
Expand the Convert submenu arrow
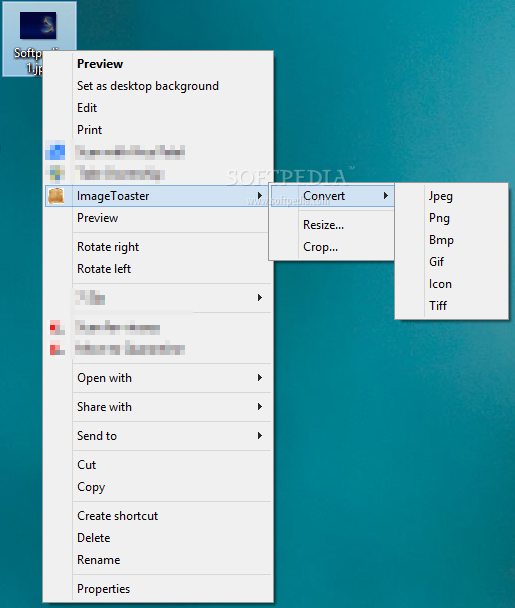pyautogui.click(x=385, y=195)
